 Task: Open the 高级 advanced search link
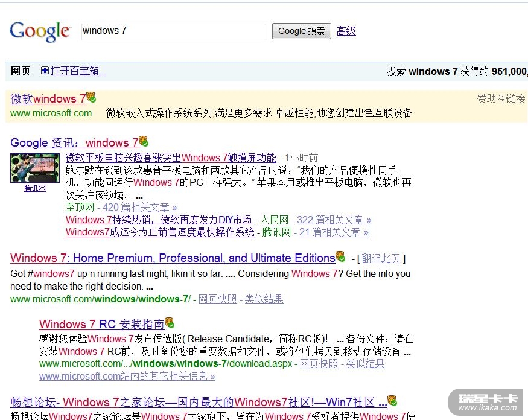pyautogui.click(x=346, y=31)
